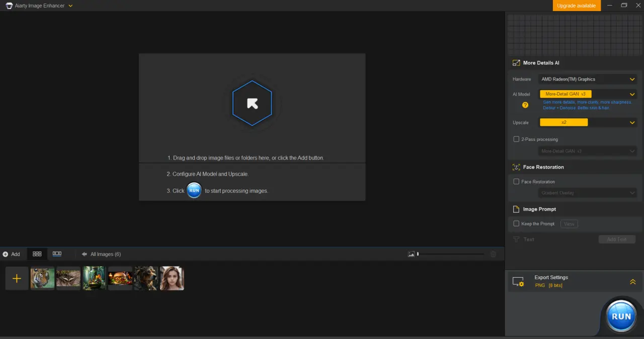Select the tiger thumbnail

pyautogui.click(x=42, y=278)
